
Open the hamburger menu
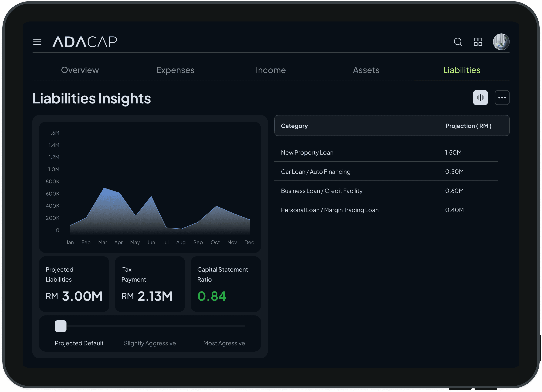37,42
